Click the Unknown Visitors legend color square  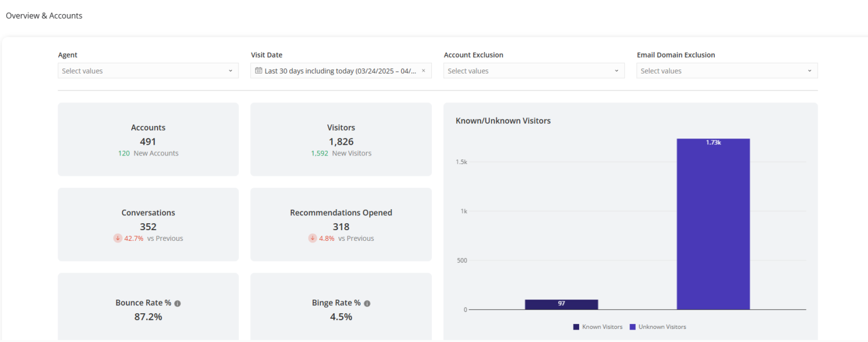point(632,327)
